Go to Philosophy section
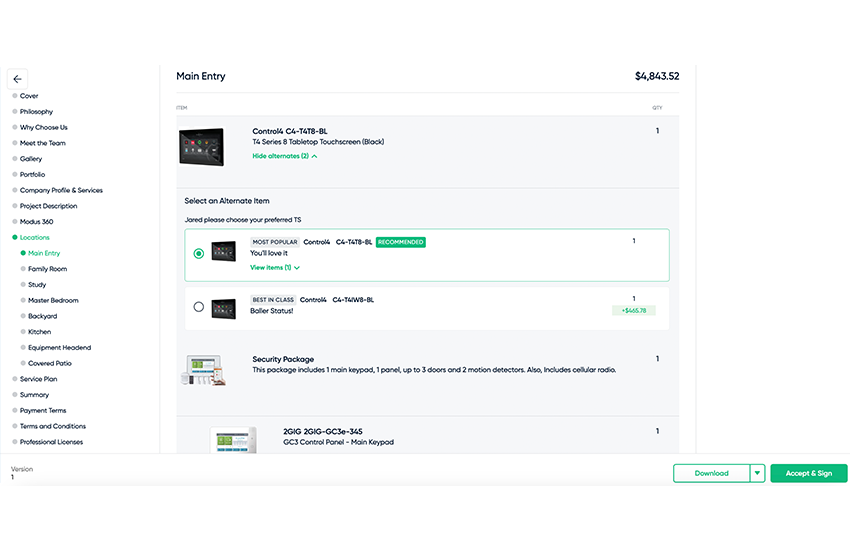This screenshot has width=850, height=550. [x=36, y=112]
